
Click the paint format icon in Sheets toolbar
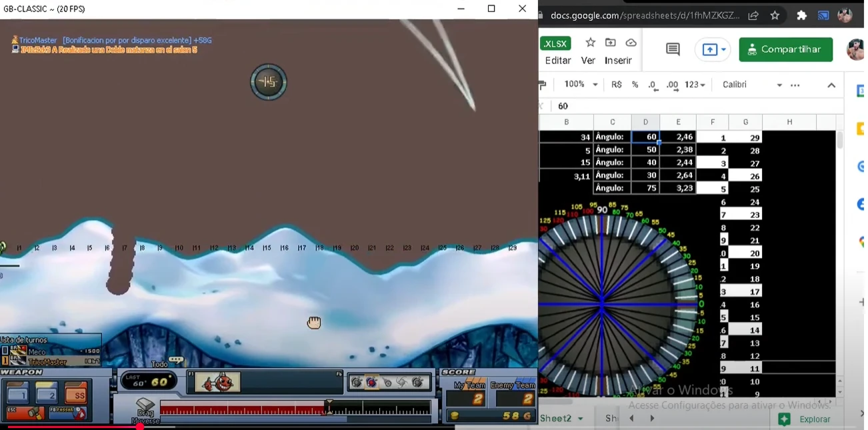pos(542,85)
